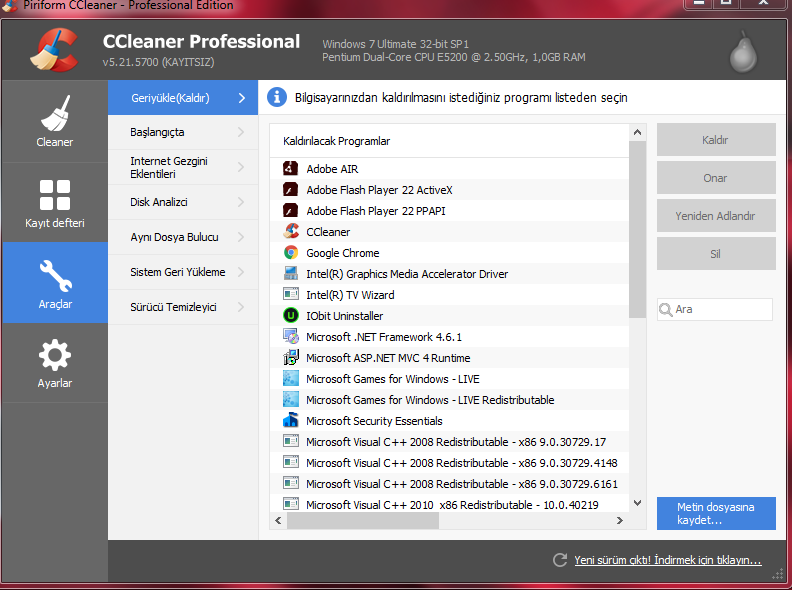Click chevron next to Aynı Dosya Bulucu
The image size is (792, 590).
tap(240, 237)
